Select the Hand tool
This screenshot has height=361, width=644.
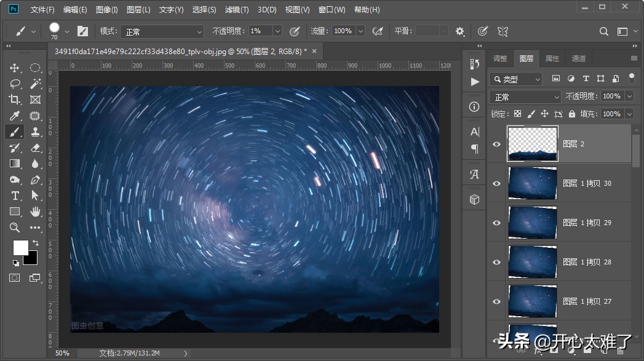click(x=35, y=212)
